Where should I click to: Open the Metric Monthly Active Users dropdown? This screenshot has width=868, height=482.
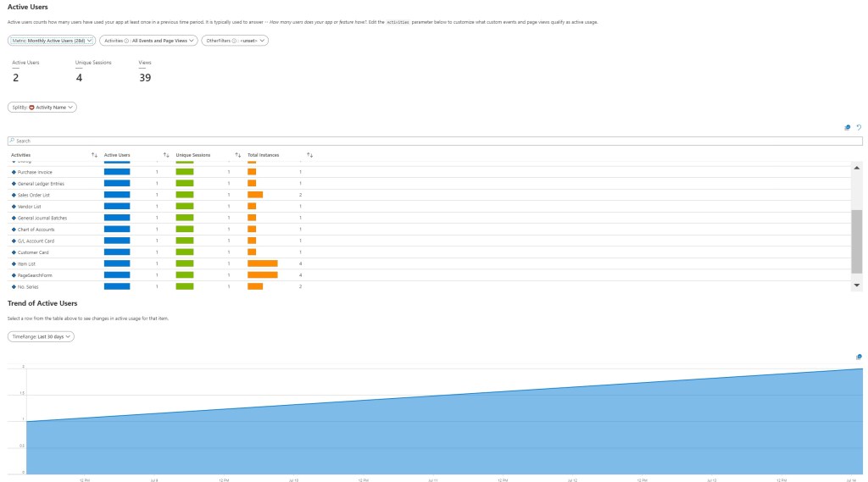click(x=52, y=40)
